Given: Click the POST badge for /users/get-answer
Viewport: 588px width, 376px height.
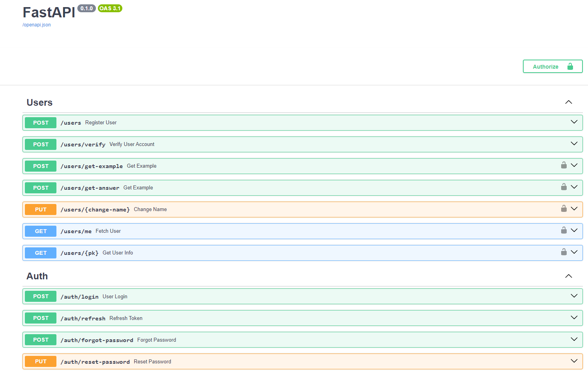Looking at the screenshot, I should tap(41, 188).
